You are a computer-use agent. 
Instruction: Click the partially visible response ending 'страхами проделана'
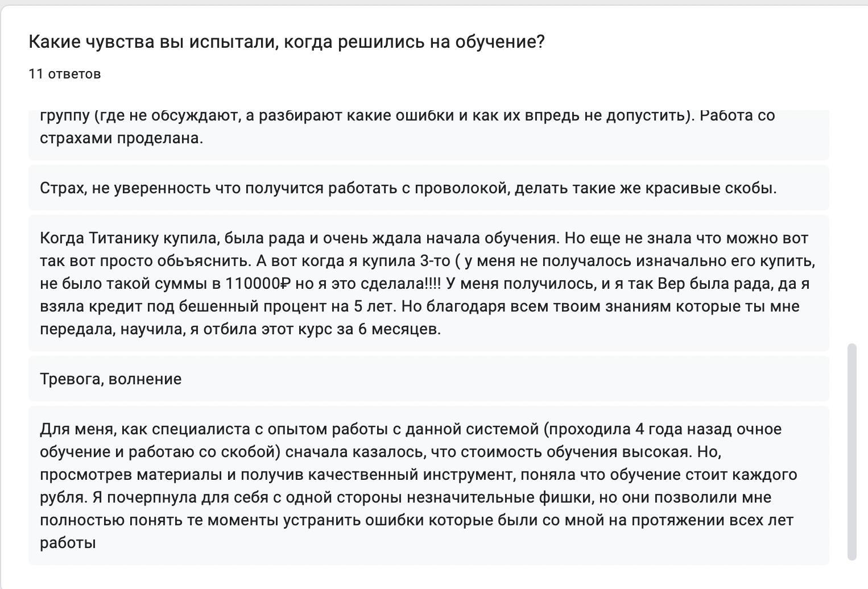pyautogui.click(x=428, y=135)
